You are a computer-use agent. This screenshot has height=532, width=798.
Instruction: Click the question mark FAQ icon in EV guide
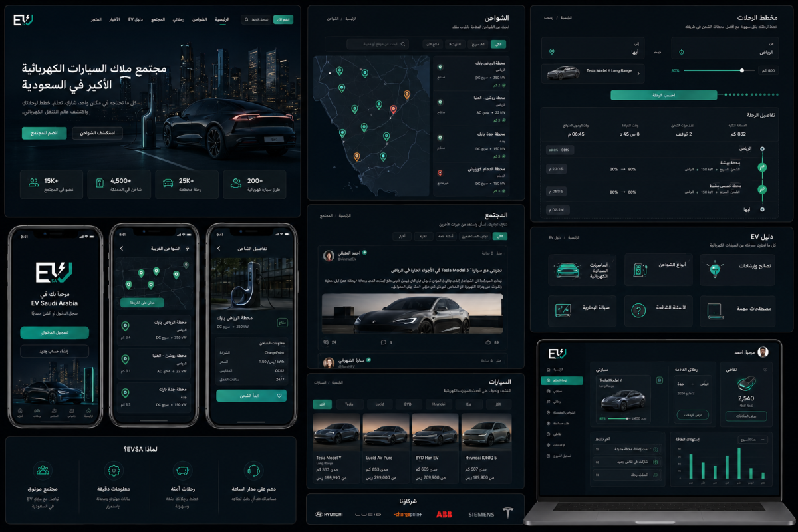638,311
